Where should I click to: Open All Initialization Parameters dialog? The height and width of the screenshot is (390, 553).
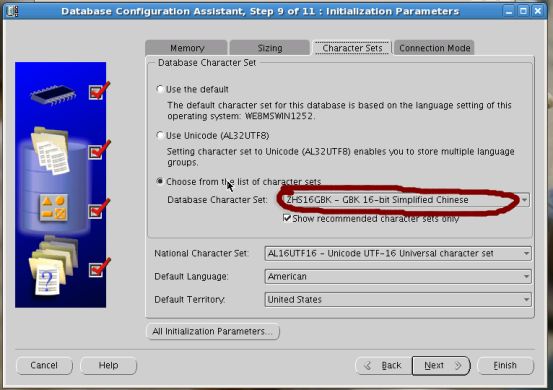point(213,331)
